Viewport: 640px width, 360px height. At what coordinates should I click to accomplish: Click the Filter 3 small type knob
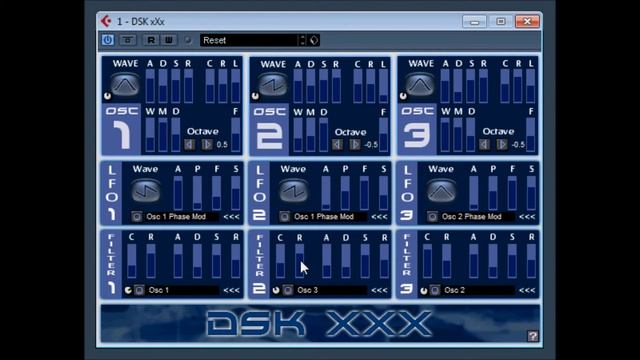(424, 290)
